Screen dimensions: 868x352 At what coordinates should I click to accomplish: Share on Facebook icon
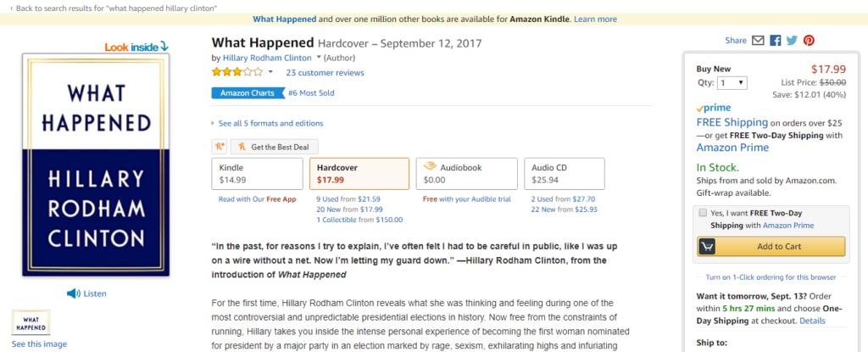775,41
